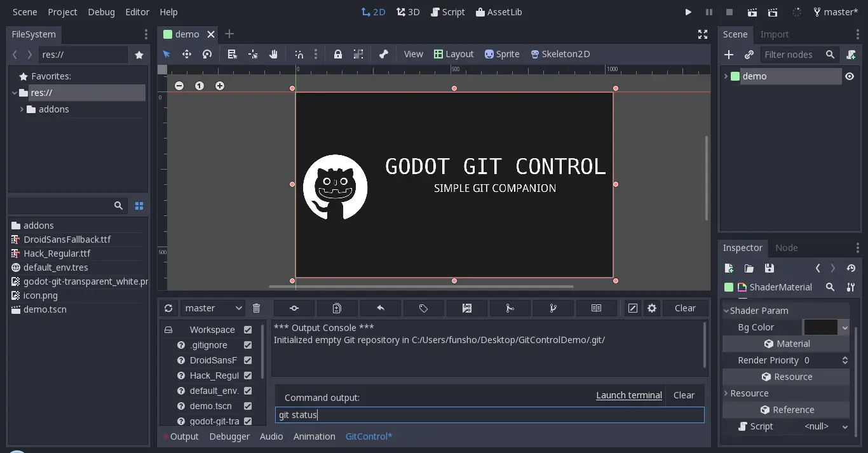
Task: Open the Script null dropdown
Action: [826, 426]
